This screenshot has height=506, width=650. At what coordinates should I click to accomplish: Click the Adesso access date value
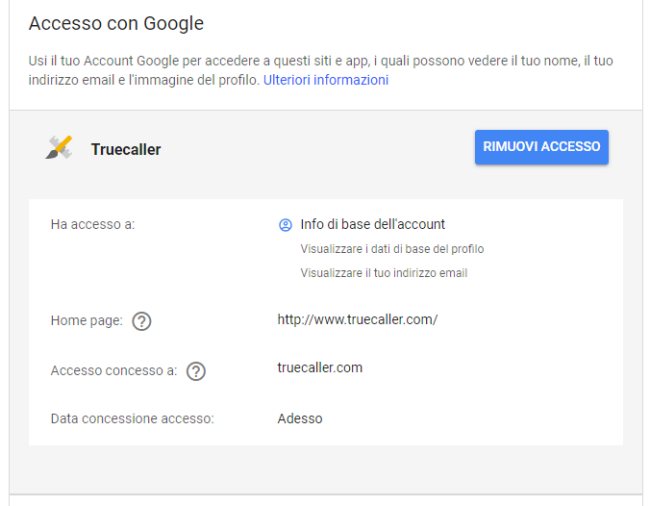pyautogui.click(x=300, y=419)
